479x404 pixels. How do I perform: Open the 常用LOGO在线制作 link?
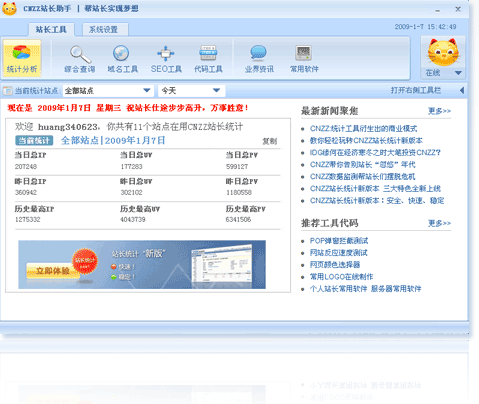click(x=341, y=277)
